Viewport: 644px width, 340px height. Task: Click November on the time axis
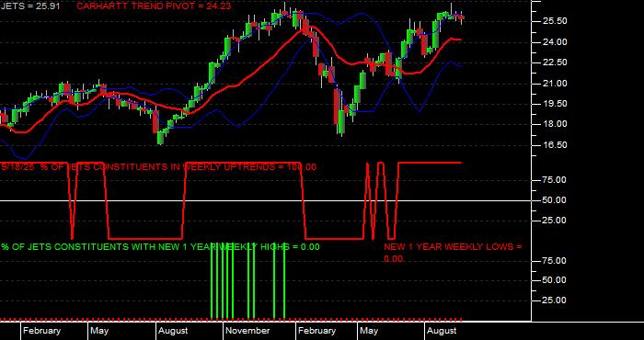pyautogui.click(x=248, y=331)
